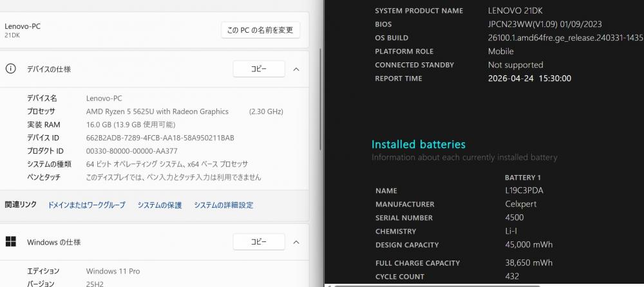Click この PC の名前を変更 button
This screenshot has width=644, height=287.
(x=260, y=30)
